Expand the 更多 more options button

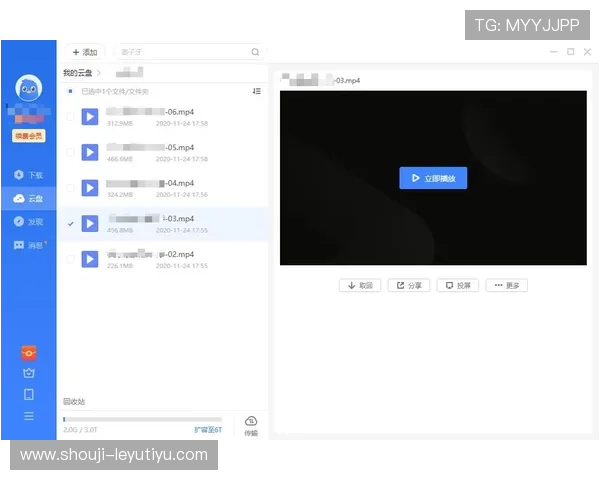pyautogui.click(x=506, y=285)
